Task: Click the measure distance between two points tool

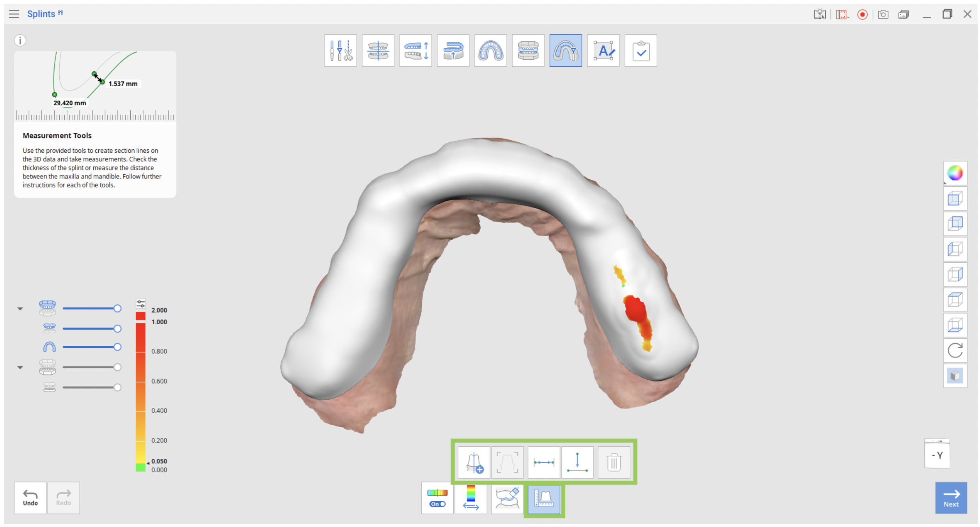Action: tap(543, 462)
